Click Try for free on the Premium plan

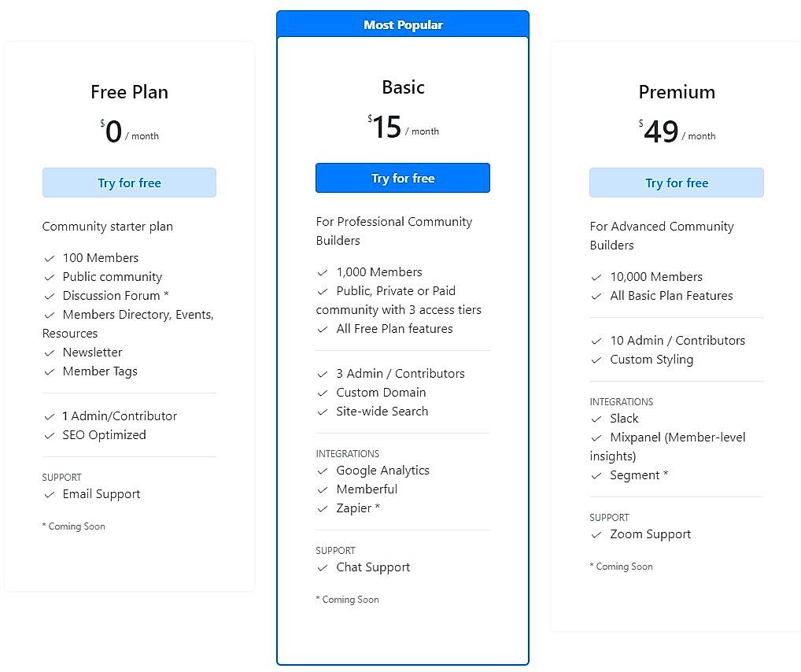(676, 183)
